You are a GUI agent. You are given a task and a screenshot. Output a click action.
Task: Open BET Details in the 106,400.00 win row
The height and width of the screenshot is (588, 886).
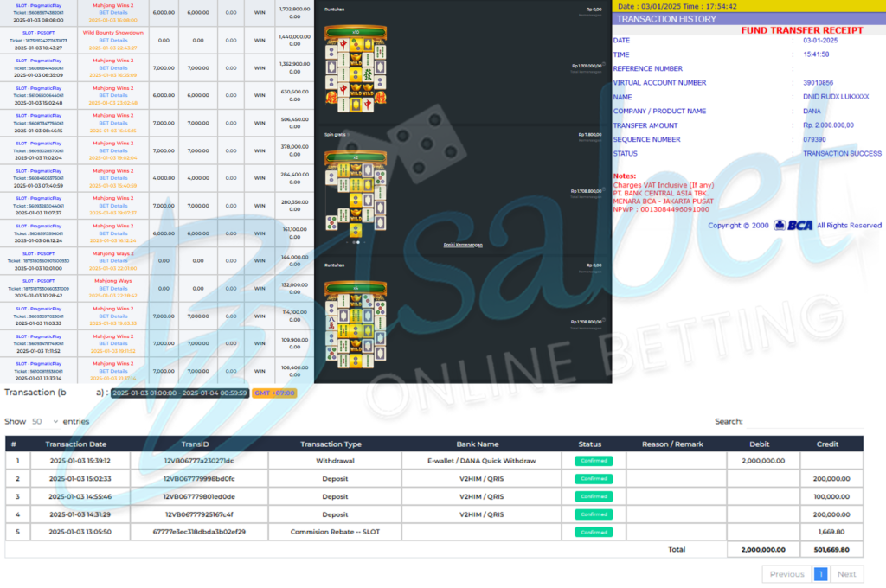point(113,371)
